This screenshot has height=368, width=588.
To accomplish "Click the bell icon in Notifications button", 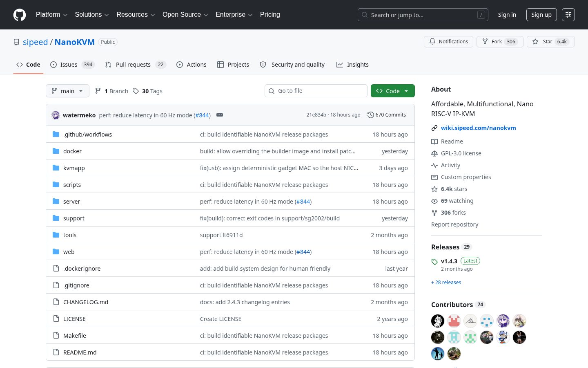I will click(x=432, y=41).
